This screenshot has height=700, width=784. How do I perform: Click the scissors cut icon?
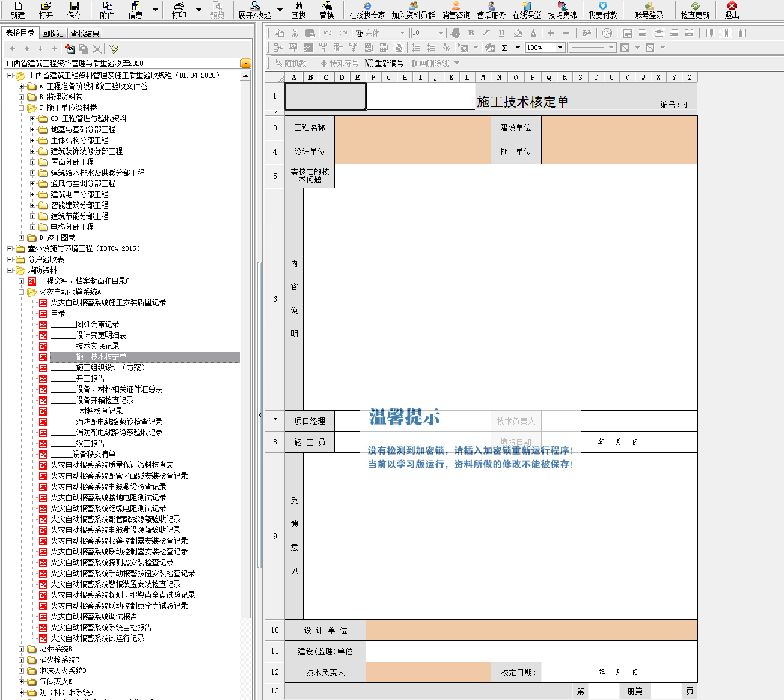tap(295, 33)
